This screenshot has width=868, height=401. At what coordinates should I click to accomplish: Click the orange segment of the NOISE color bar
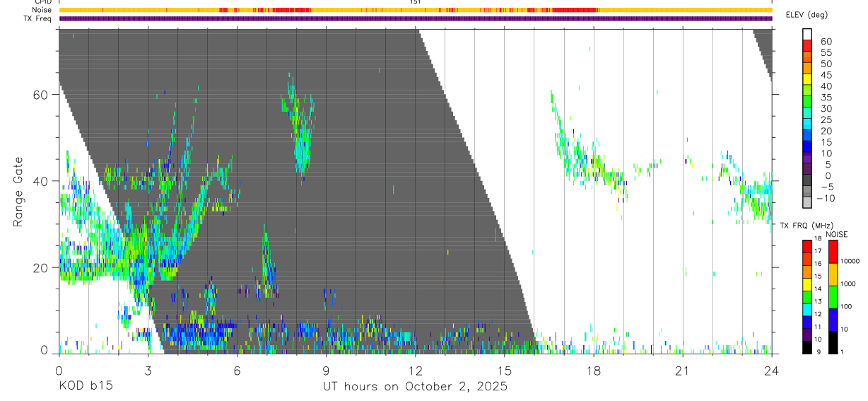tap(833, 274)
